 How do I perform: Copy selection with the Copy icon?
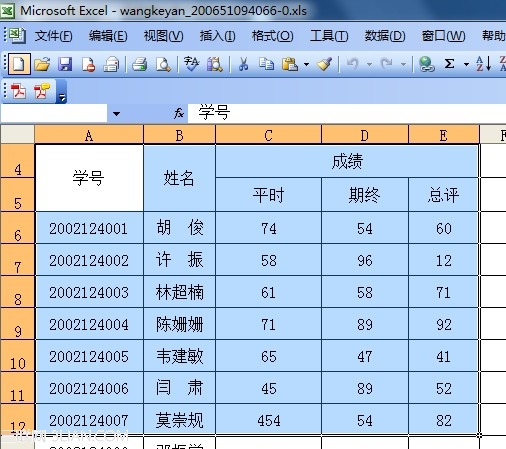coord(266,64)
